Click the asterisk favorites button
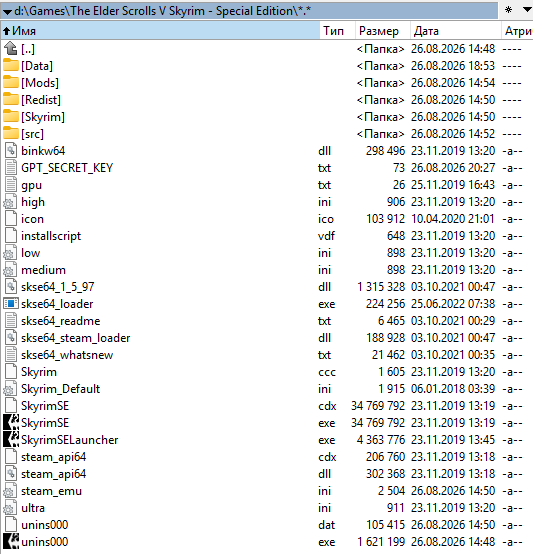The image size is (537, 554). click(x=508, y=10)
